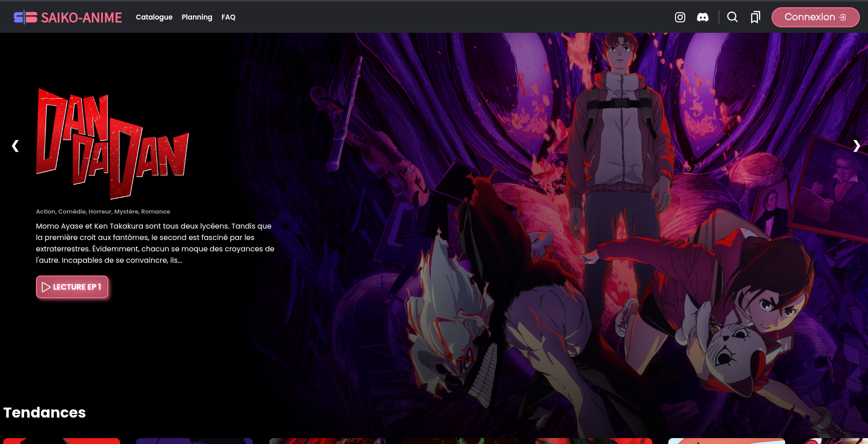Viewport: 868px width, 444px height.
Task: Click the login arrow icon inside Connexion
Action: (843, 17)
